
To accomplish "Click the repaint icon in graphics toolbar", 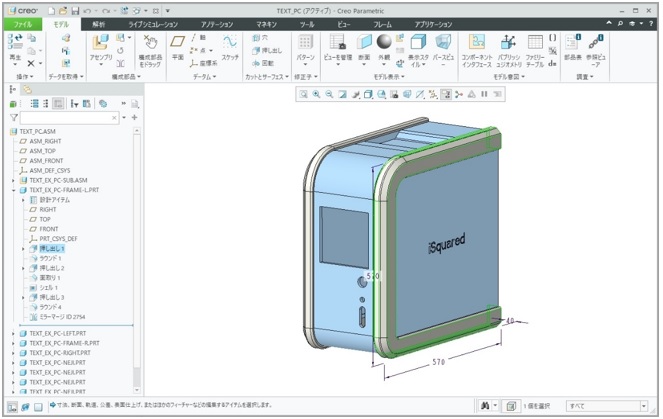I will point(342,94).
